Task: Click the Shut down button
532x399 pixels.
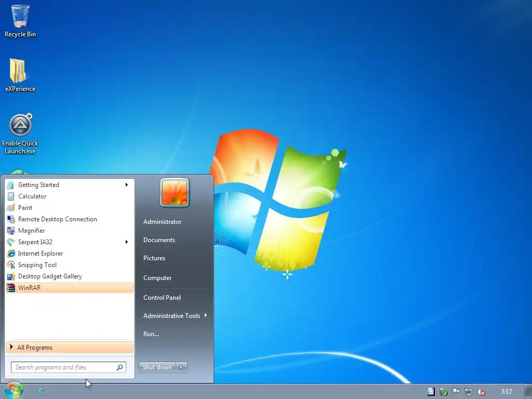Action: click(157, 367)
